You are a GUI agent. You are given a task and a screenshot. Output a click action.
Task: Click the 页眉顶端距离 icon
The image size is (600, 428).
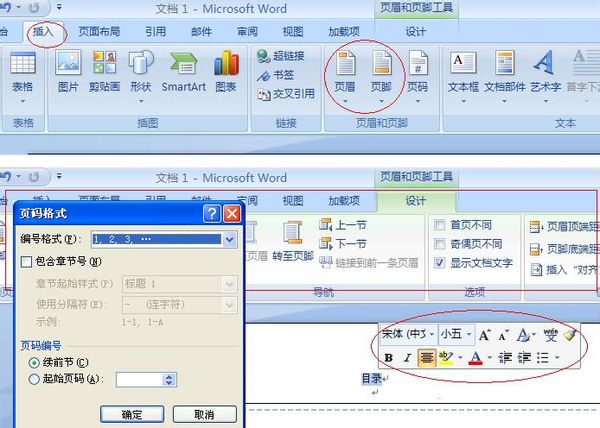coord(536,226)
